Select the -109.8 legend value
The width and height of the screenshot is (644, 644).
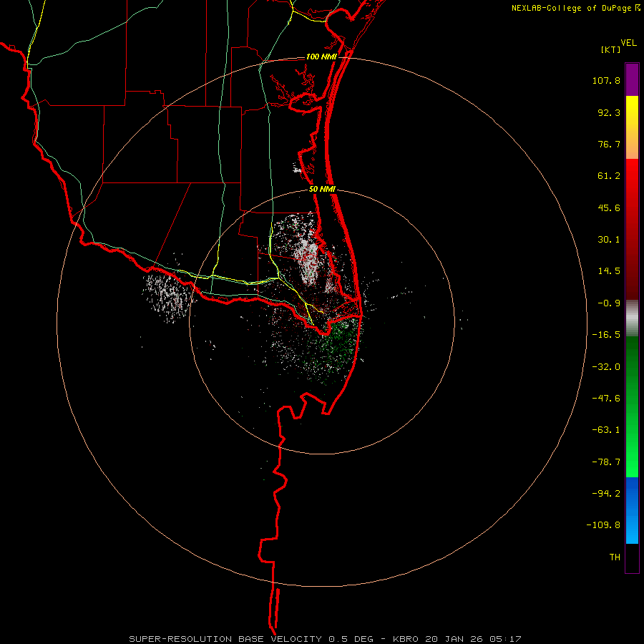[603, 525]
